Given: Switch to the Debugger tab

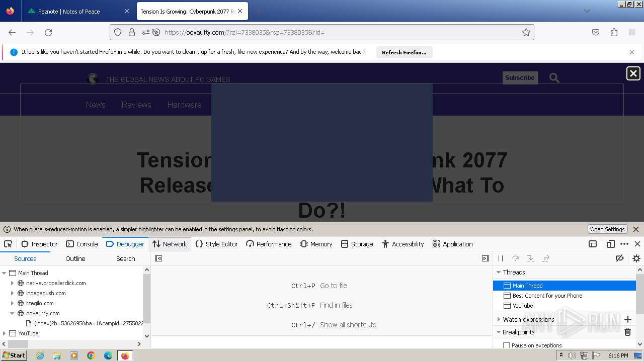Looking at the screenshot, I should coord(125,244).
